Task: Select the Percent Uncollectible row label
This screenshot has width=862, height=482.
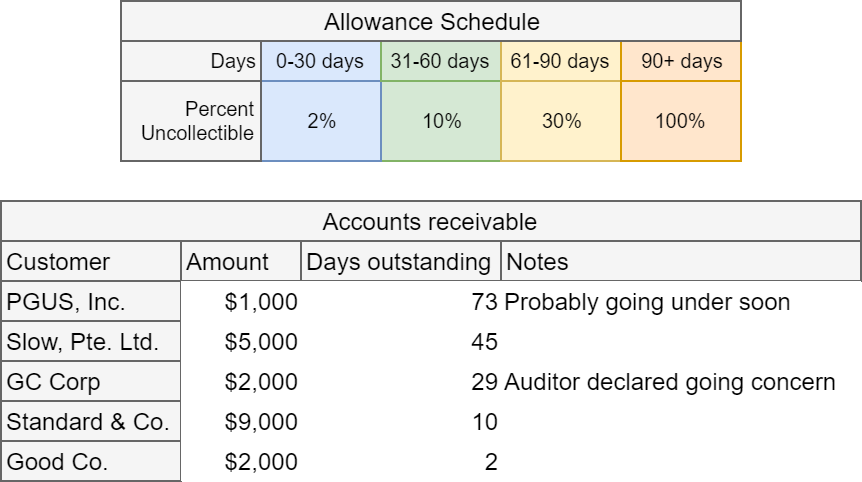Action: click(x=192, y=121)
